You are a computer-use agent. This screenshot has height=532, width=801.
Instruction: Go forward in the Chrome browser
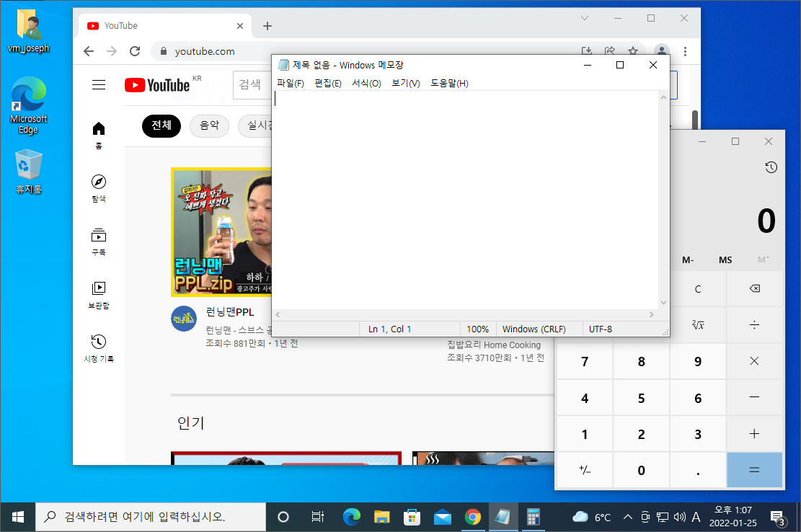coord(112,51)
